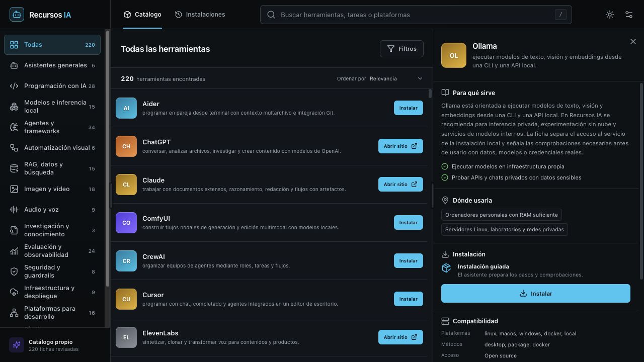Click the CrewAI CR tool icon
Screen dimensions: 644x362
click(126, 261)
